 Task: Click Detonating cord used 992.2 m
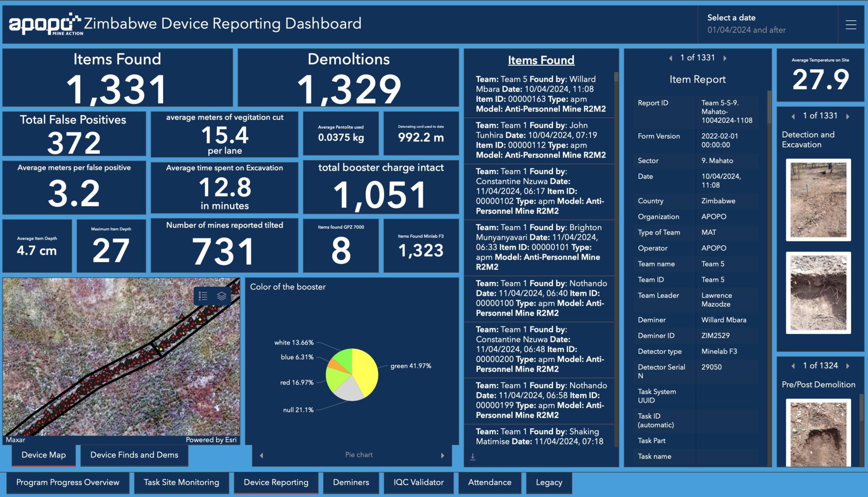421,133
